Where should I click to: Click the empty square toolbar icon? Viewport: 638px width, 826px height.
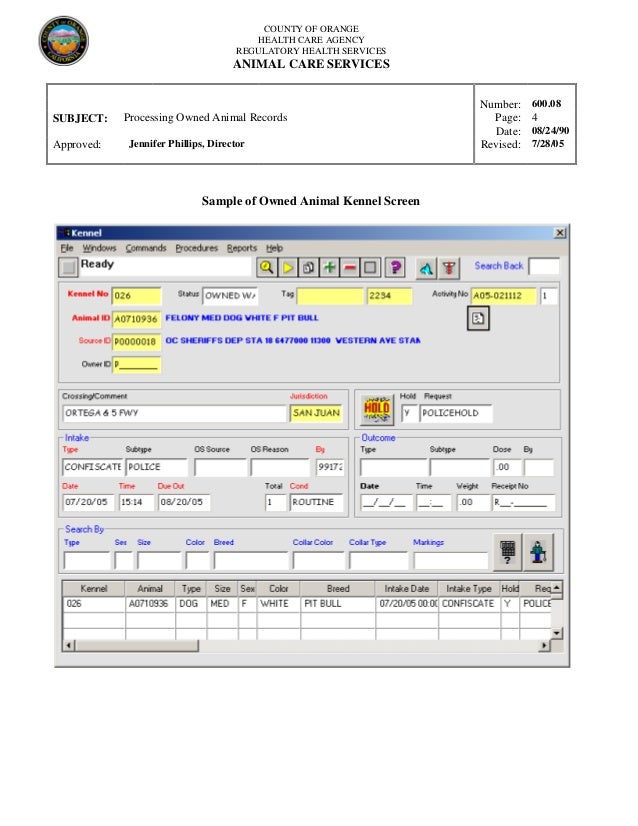(370, 268)
